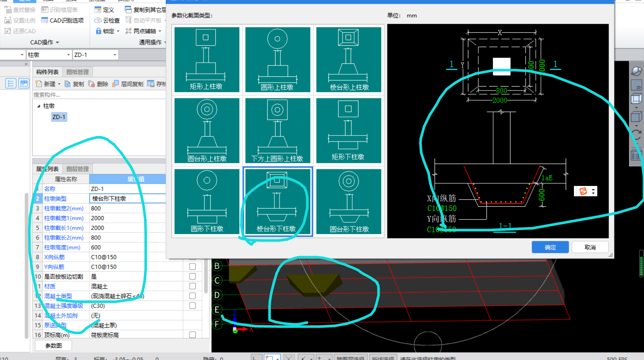Click the 两点辅轴 auxiliary axis icon
644x360 pixels.
click(x=128, y=31)
